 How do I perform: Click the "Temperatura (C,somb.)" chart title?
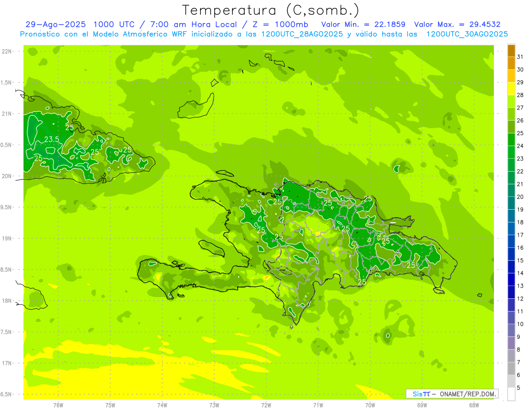coord(271,10)
